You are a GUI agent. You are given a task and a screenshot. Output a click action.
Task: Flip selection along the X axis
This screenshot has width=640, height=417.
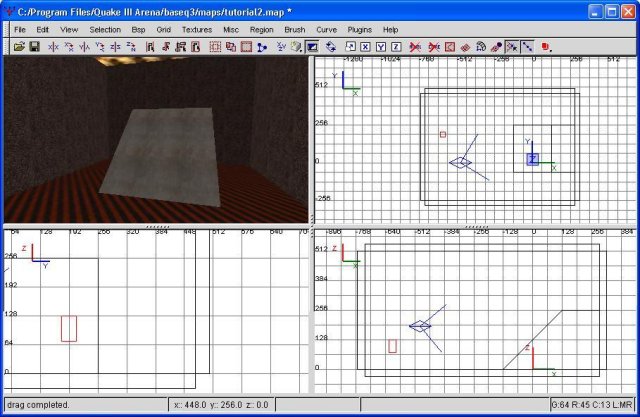[53, 47]
